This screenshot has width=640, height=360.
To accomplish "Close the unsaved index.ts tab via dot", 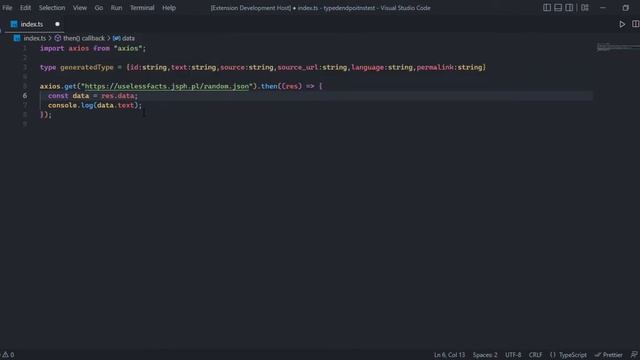I will click(x=57, y=24).
